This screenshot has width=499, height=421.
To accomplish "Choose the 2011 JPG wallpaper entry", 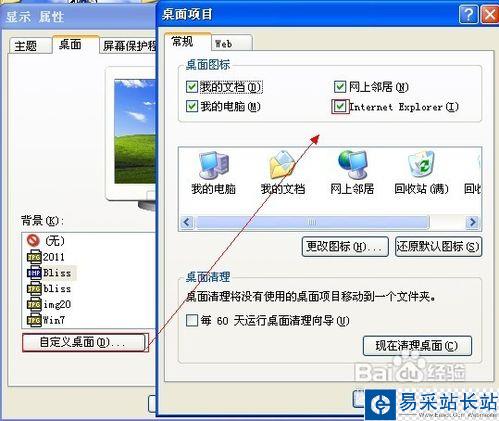I will coord(46,257).
